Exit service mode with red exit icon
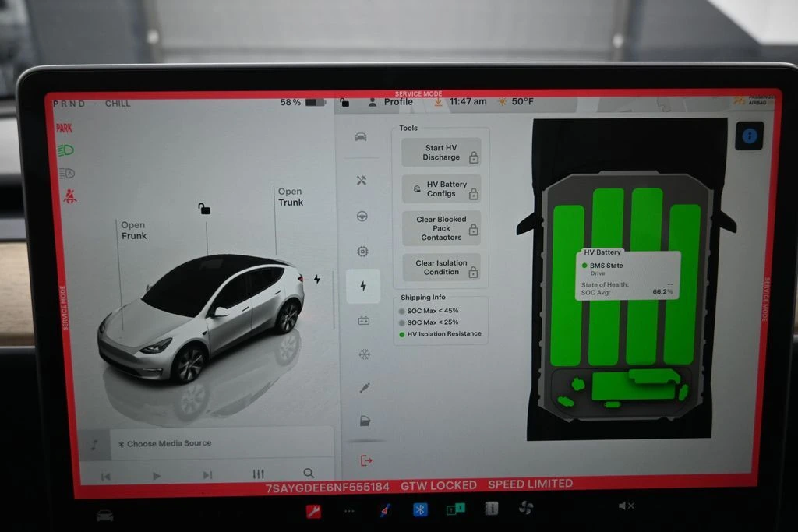Viewport: 798px width, 532px height. pos(365,460)
